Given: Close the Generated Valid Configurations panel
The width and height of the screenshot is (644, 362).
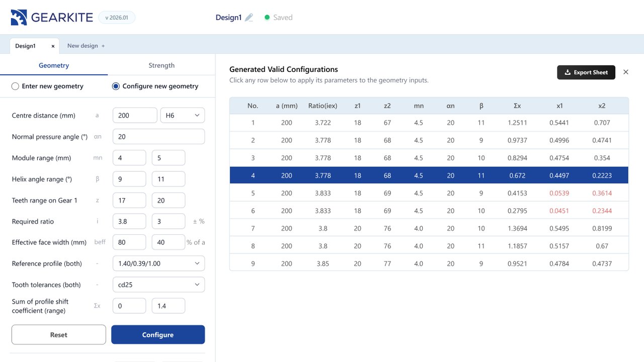Looking at the screenshot, I should point(626,72).
